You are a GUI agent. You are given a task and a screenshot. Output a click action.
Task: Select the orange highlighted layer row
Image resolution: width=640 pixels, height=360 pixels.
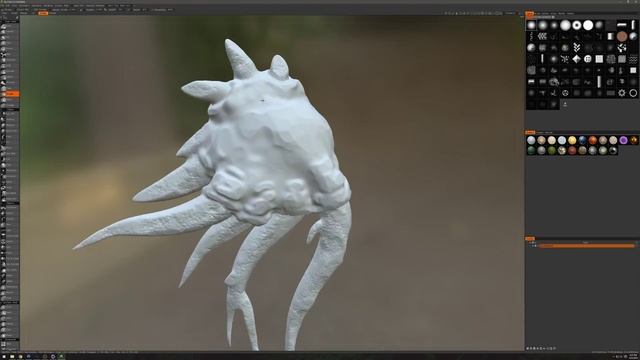tap(587, 246)
